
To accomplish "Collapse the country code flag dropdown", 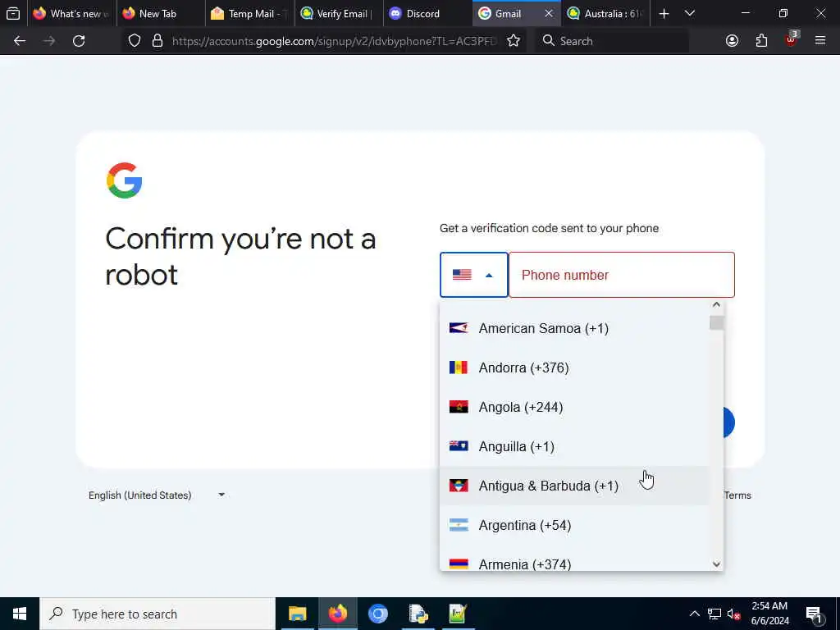I will 473,275.
